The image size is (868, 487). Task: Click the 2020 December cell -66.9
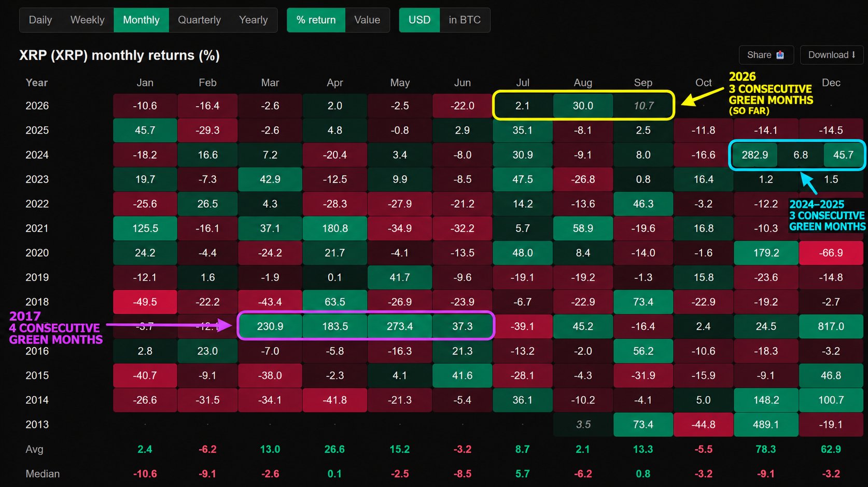coord(831,253)
